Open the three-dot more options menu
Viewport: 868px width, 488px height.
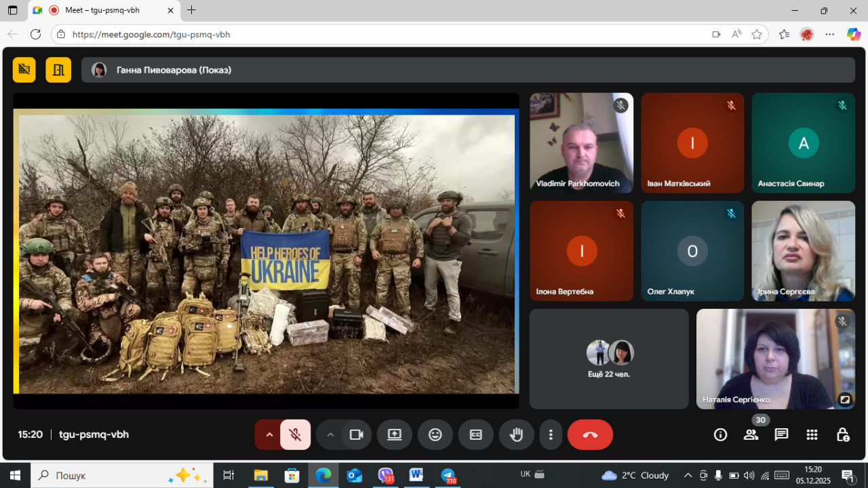point(551,434)
